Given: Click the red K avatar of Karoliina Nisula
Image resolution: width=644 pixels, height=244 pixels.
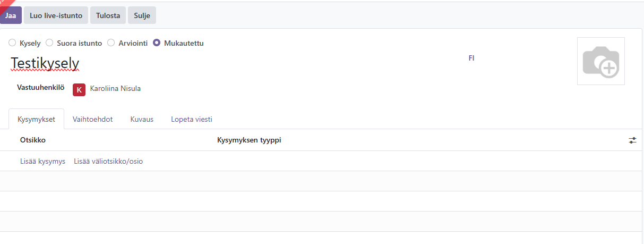Looking at the screenshot, I should 79,89.
